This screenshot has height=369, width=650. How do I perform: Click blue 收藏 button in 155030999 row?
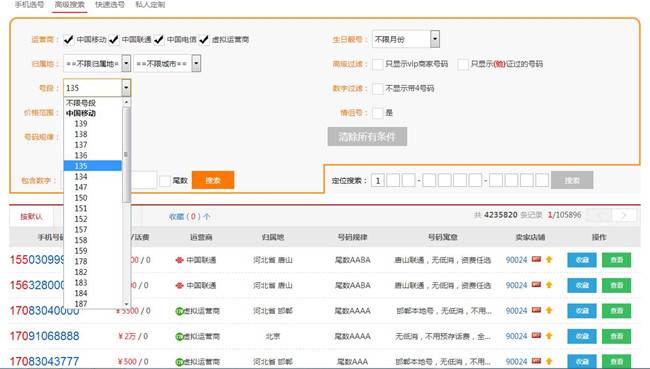582,260
